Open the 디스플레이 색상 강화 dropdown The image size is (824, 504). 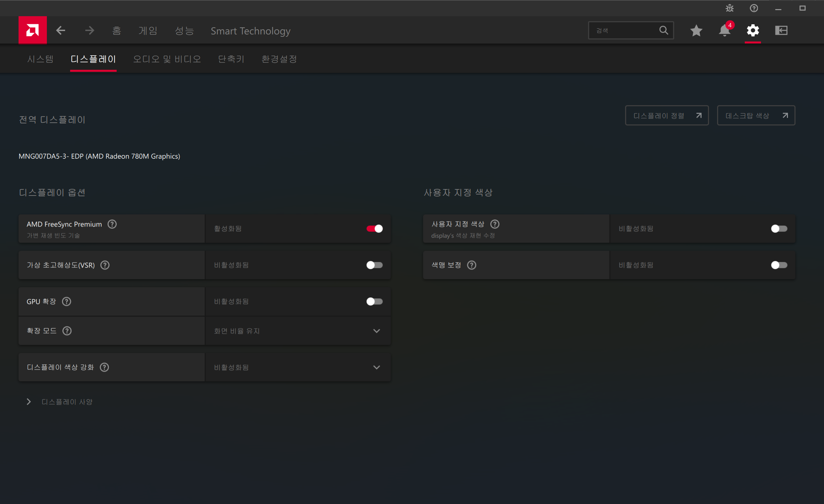click(298, 367)
